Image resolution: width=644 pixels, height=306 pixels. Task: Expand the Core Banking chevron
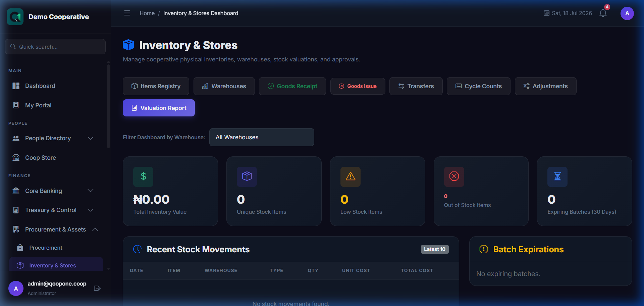pos(90,191)
